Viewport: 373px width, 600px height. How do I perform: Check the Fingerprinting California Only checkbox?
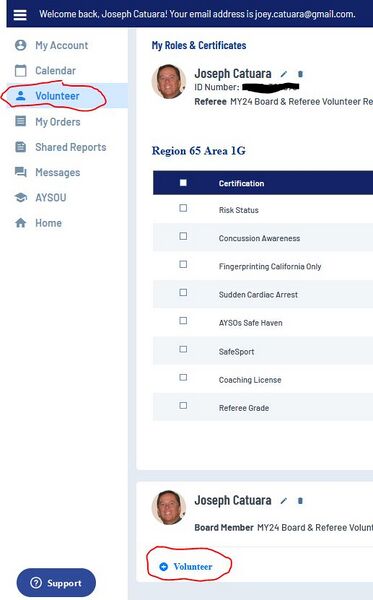(183, 264)
